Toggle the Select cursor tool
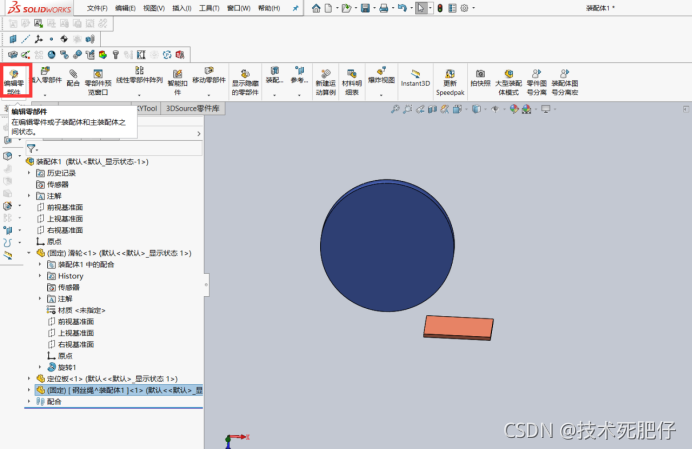 (421, 8)
